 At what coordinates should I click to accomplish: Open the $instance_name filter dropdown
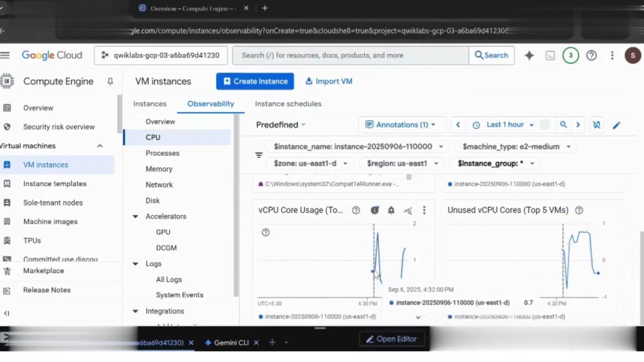tap(358, 147)
